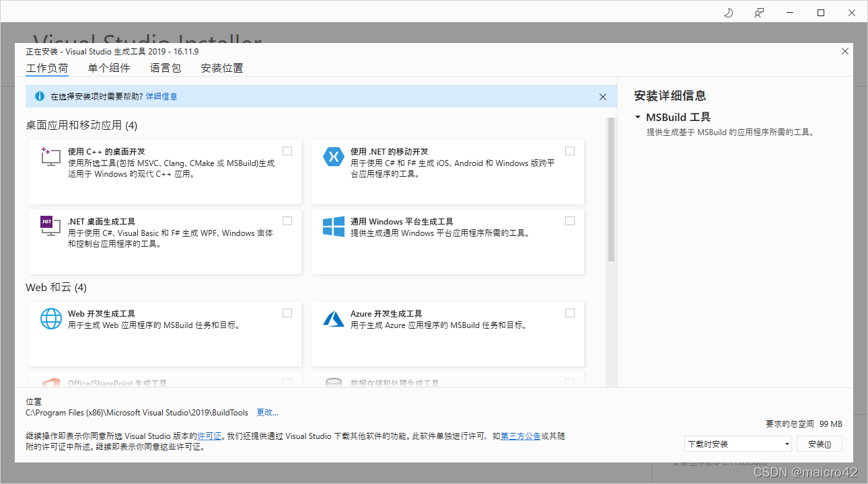The height and width of the screenshot is (484, 868).
Task: Open the 安装位置 tab
Action: click(222, 68)
